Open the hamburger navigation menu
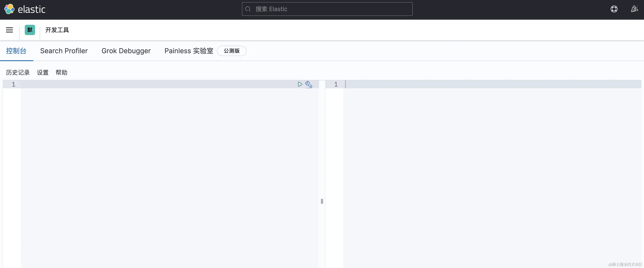The image size is (644, 268). [9, 30]
